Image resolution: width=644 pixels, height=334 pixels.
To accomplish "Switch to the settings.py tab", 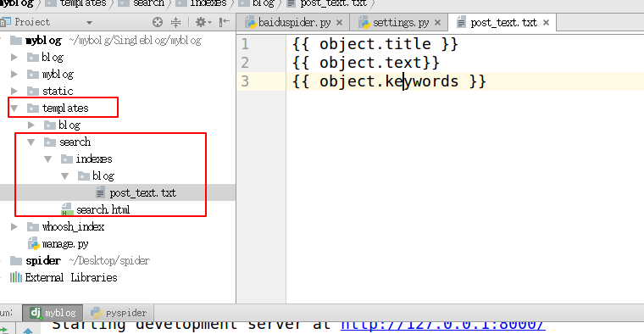I will (401, 23).
